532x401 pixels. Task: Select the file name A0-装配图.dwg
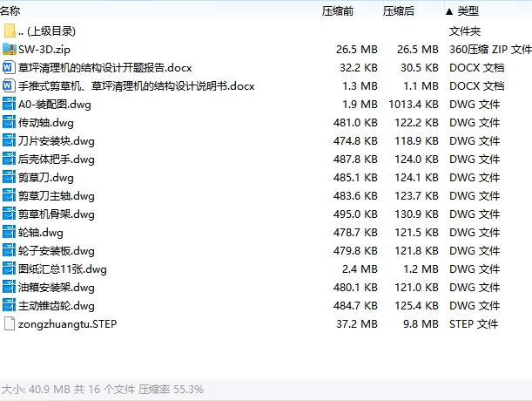point(55,105)
